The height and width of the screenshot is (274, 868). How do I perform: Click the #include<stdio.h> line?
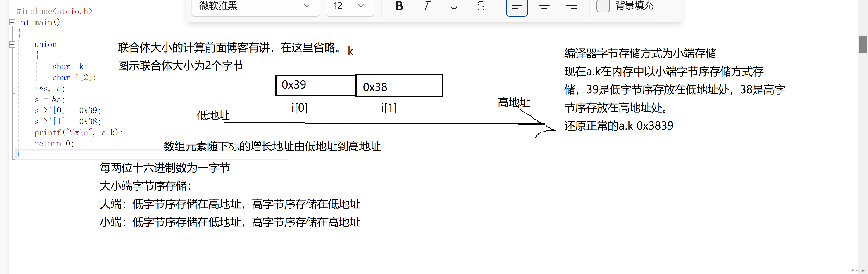54,11
